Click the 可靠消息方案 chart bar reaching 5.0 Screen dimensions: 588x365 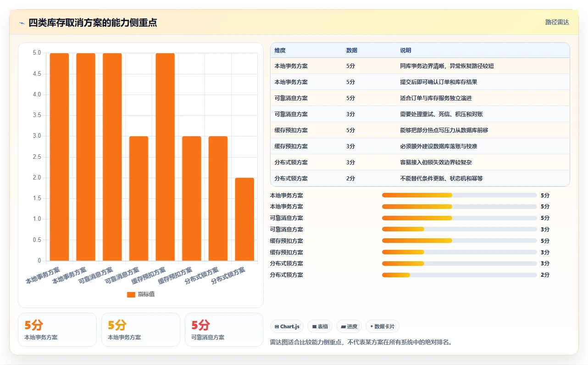pyautogui.click(x=112, y=157)
